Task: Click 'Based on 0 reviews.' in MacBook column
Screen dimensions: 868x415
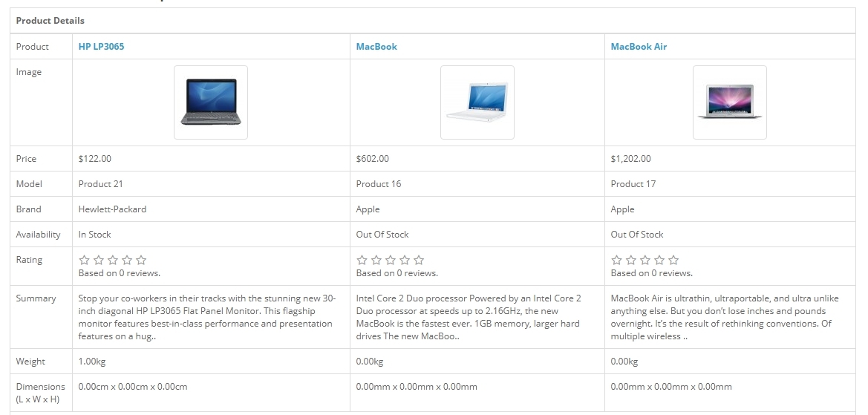Action: click(x=397, y=273)
